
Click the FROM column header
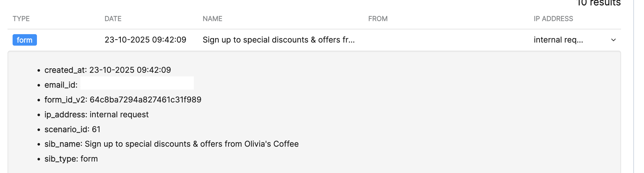[x=378, y=19]
